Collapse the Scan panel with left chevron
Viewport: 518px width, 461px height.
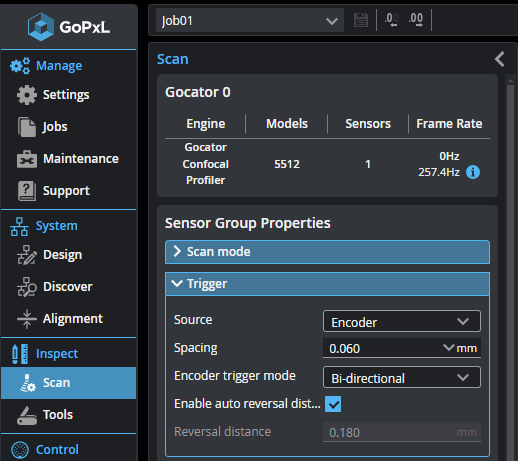pyautogui.click(x=500, y=59)
